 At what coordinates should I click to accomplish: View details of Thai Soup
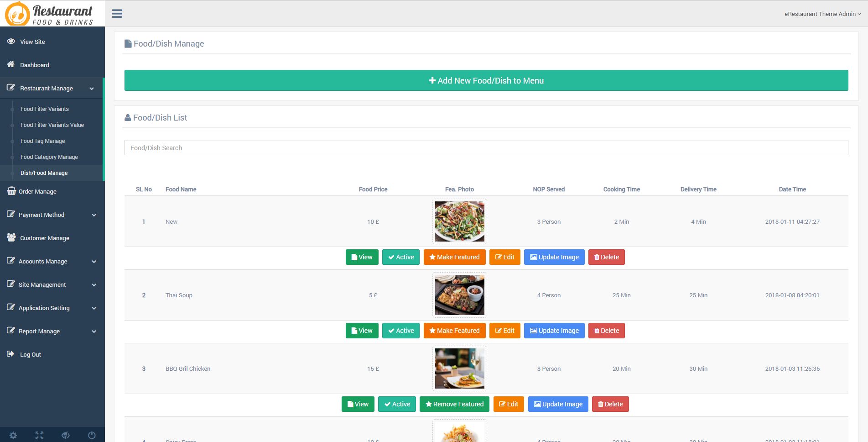(362, 331)
